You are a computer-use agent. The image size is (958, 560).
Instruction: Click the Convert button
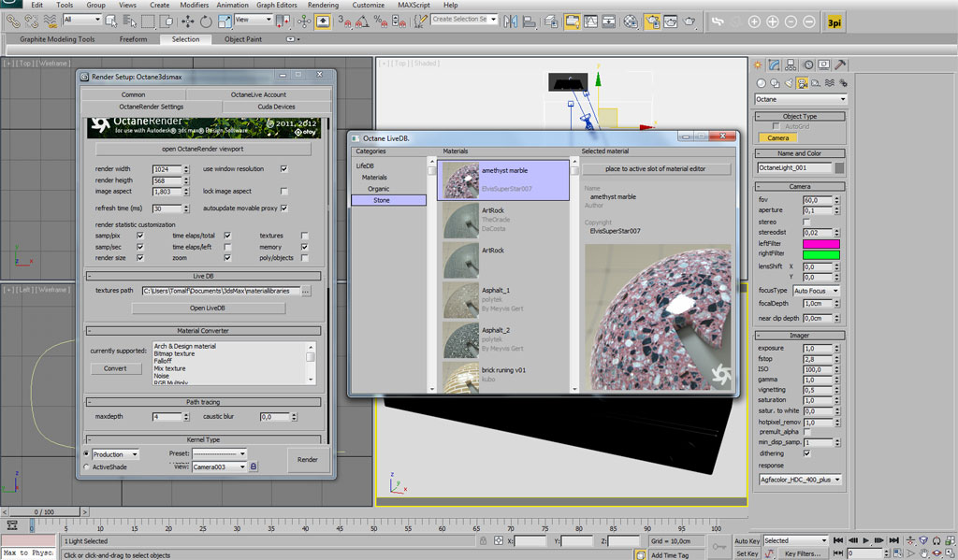coord(115,368)
